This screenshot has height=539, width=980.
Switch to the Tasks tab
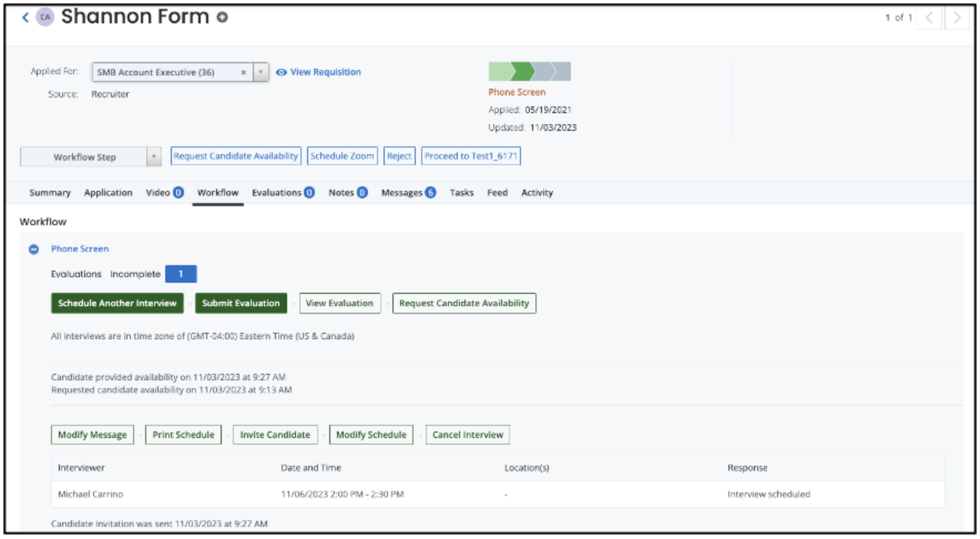pyautogui.click(x=461, y=192)
